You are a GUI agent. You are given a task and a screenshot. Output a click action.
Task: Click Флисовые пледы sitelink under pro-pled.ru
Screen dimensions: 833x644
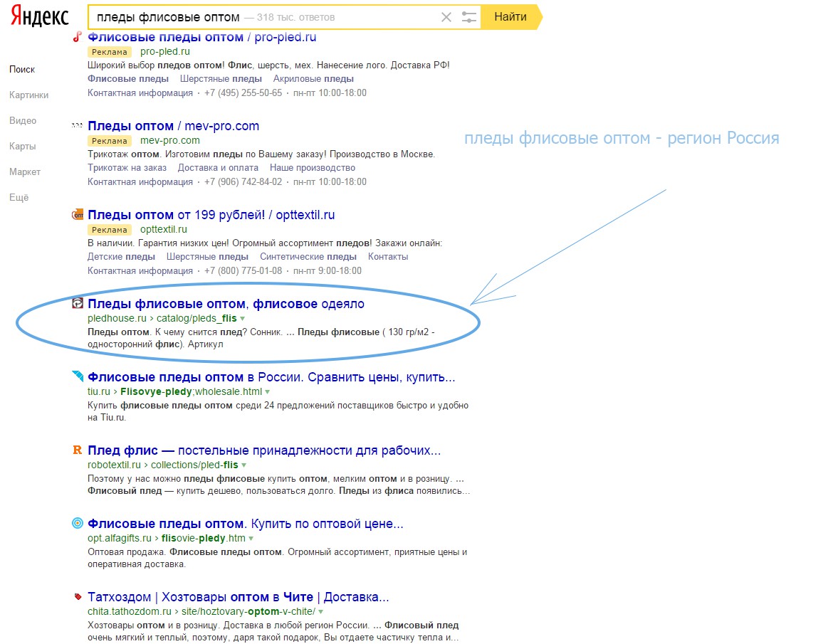128,78
